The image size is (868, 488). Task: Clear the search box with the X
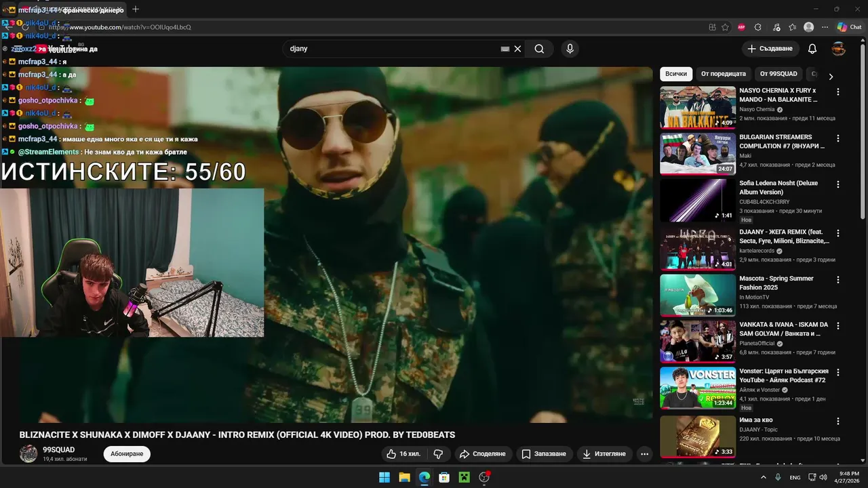coord(517,49)
